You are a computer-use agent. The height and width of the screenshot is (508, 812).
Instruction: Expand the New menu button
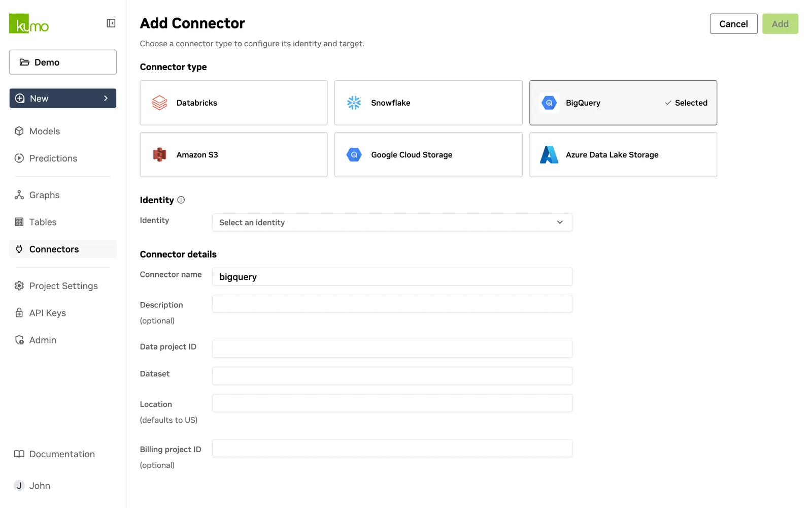point(63,99)
